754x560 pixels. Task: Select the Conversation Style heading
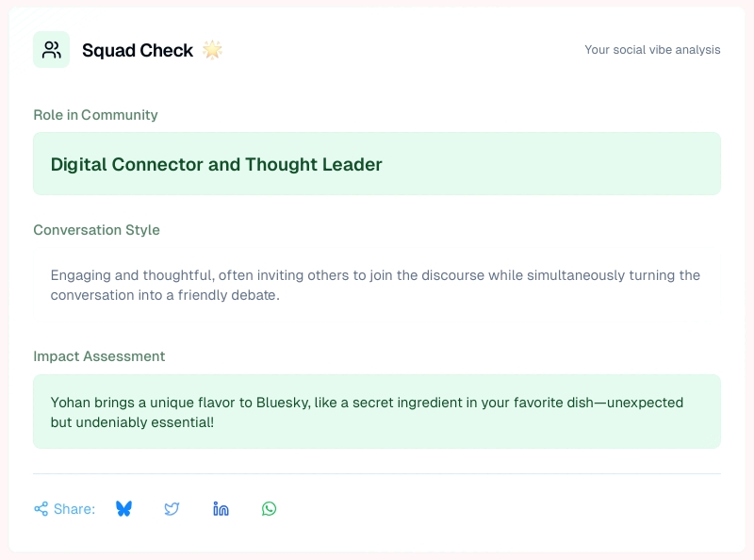pyautogui.click(x=96, y=230)
